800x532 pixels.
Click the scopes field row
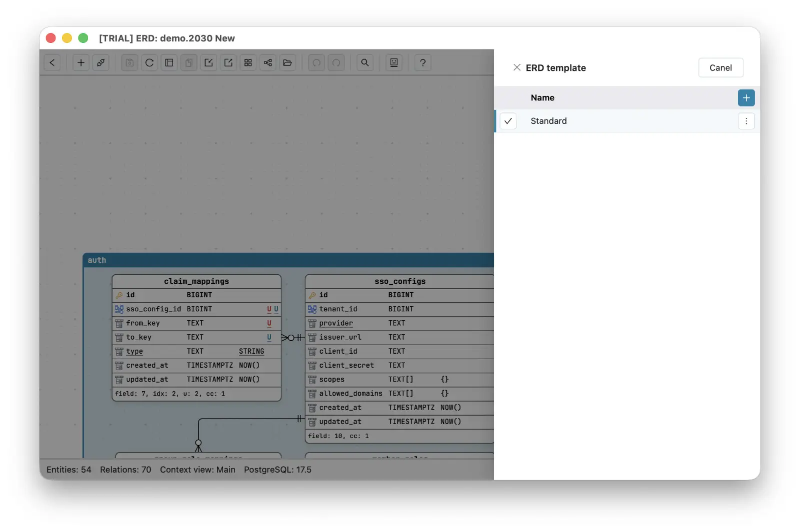click(x=400, y=379)
